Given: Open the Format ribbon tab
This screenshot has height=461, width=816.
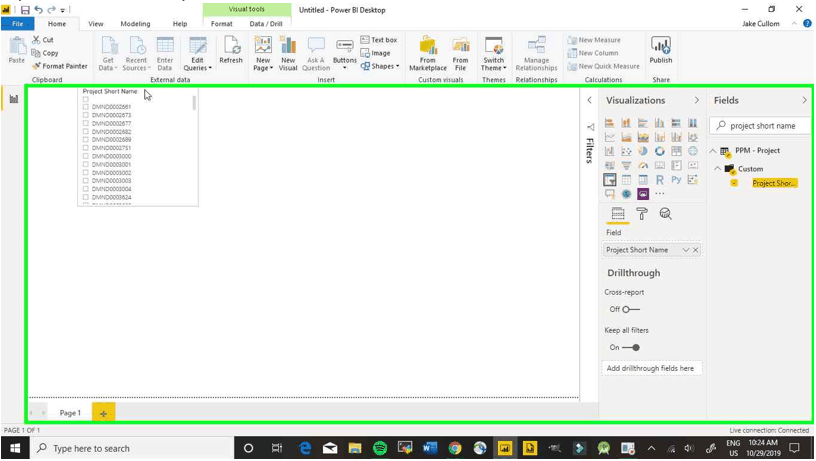Looking at the screenshot, I should 221,23.
